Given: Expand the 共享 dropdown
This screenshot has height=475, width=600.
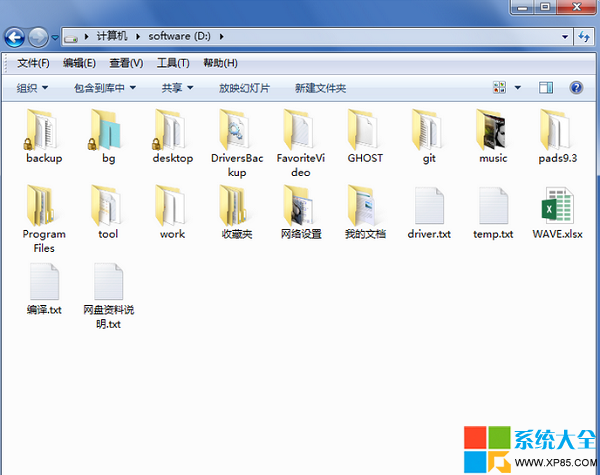Looking at the screenshot, I should pos(177,88).
